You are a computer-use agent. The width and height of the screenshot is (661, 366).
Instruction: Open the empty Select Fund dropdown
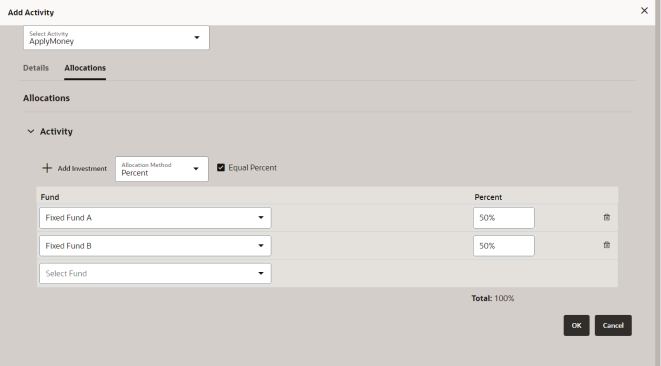[155, 274]
